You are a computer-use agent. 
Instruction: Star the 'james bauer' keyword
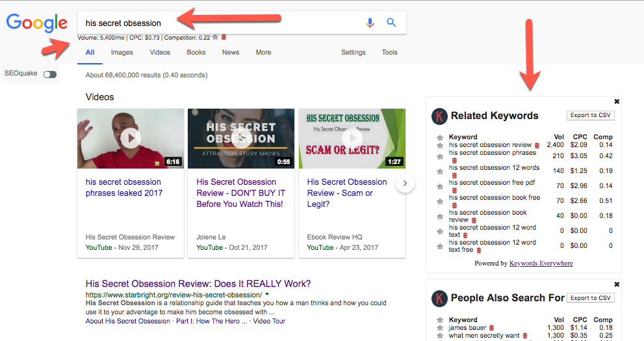pyautogui.click(x=440, y=328)
